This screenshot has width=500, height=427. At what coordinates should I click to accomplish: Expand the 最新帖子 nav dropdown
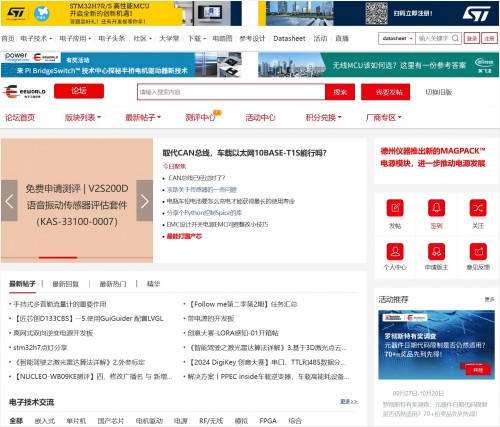pos(159,117)
